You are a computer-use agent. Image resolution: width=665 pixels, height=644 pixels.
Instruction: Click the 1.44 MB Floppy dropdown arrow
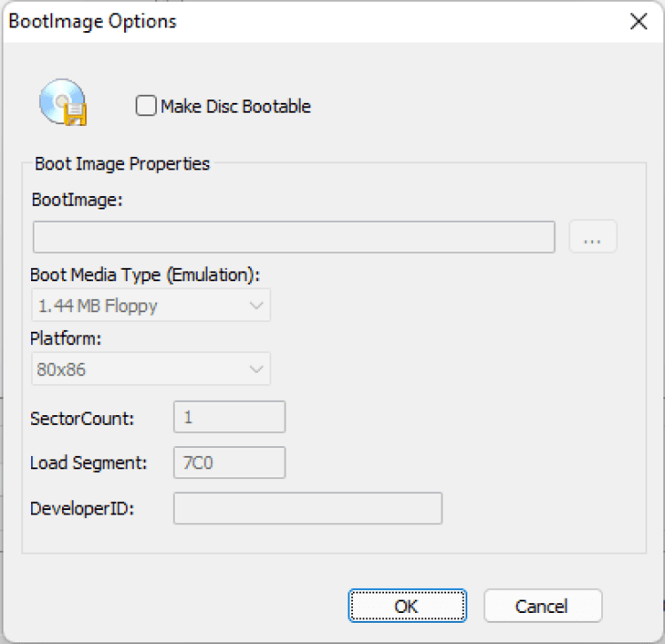pos(256,305)
